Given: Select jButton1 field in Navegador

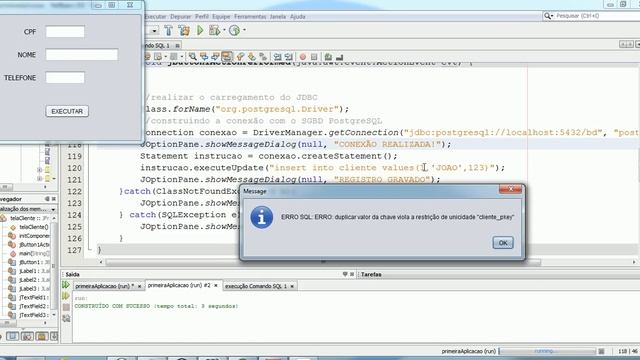Looking at the screenshot, I should [x=34, y=262].
